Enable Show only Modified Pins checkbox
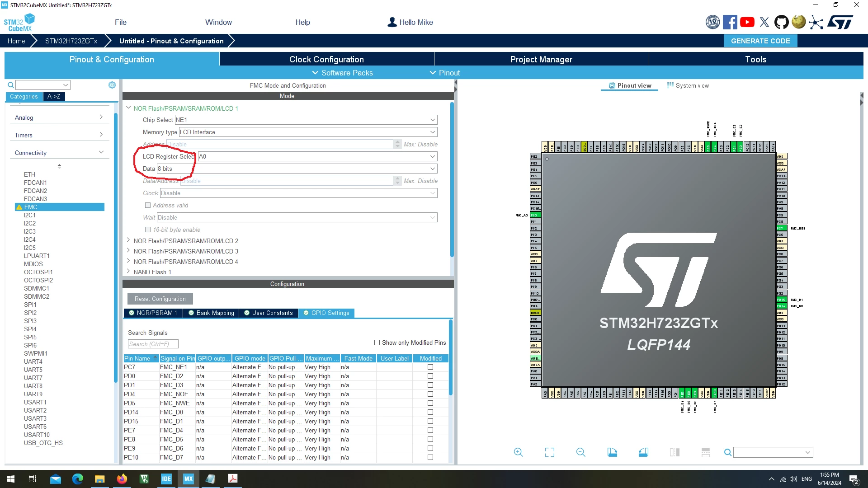This screenshot has width=868, height=488. 377,343
